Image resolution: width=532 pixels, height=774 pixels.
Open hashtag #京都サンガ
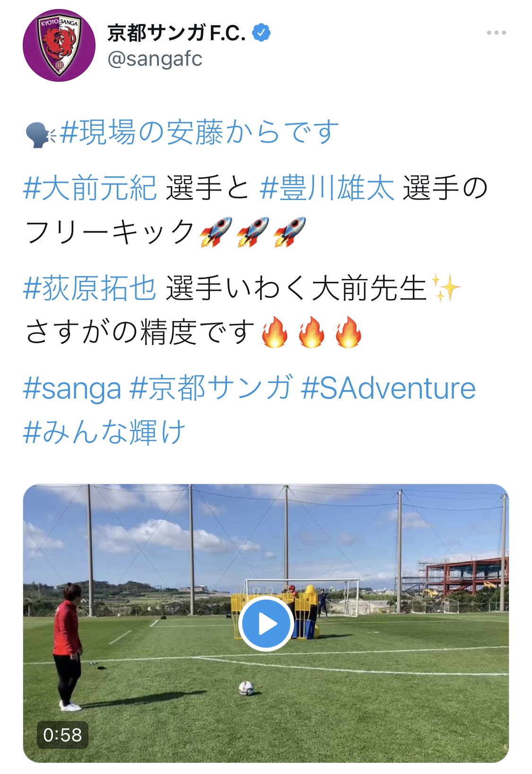[x=211, y=388]
